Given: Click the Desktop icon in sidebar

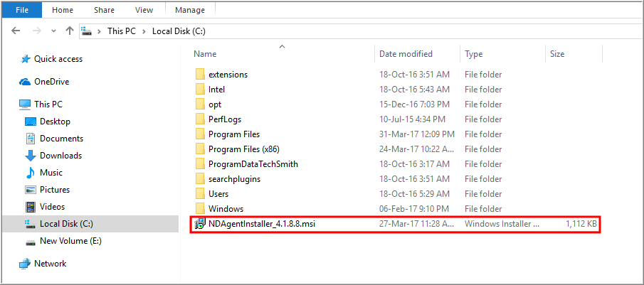Looking at the screenshot, I should 31,122.
